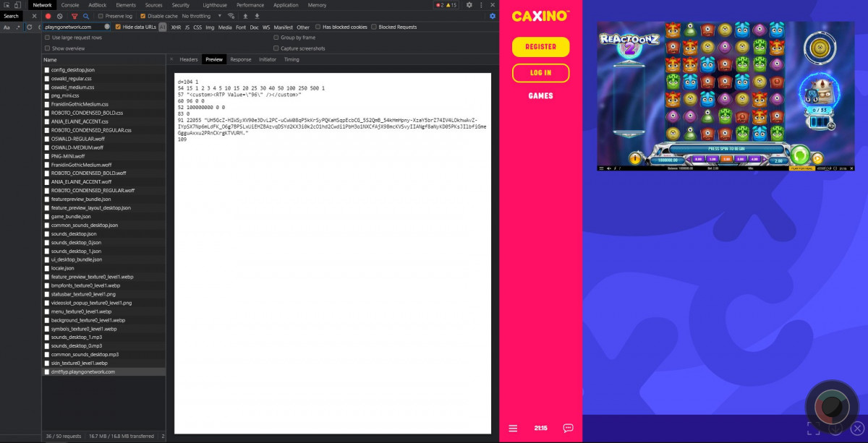Click the Caxino REGISTER button
This screenshot has height=443, width=868.
tap(541, 46)
